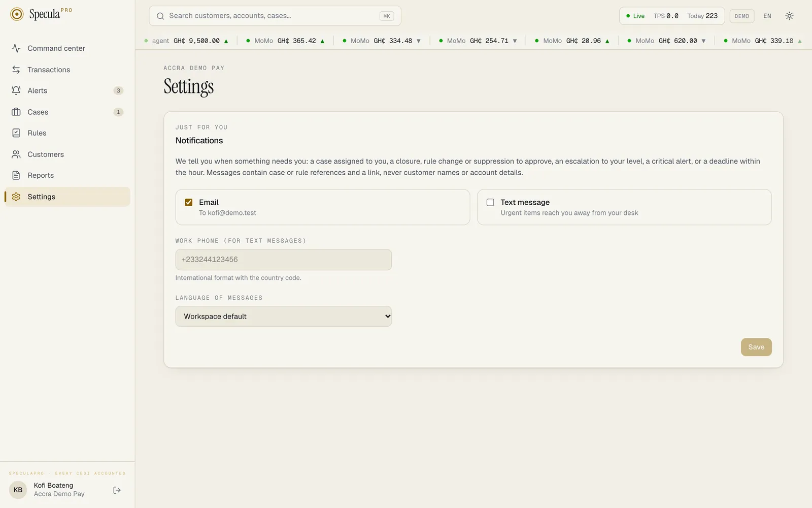This screenshot has height=508, width=812.
Task: Click the 'To kofi@demo.test' email text
Action: 228,213
